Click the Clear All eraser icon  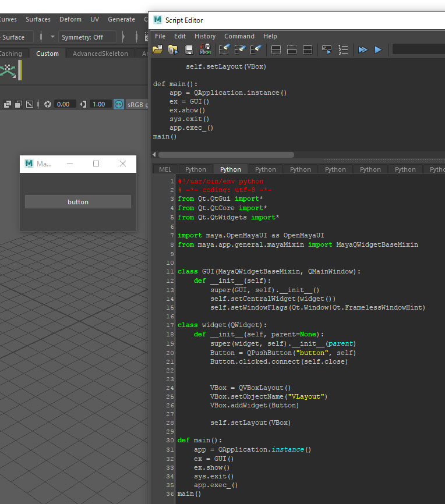pyautogui.click(x=256, y=50)
